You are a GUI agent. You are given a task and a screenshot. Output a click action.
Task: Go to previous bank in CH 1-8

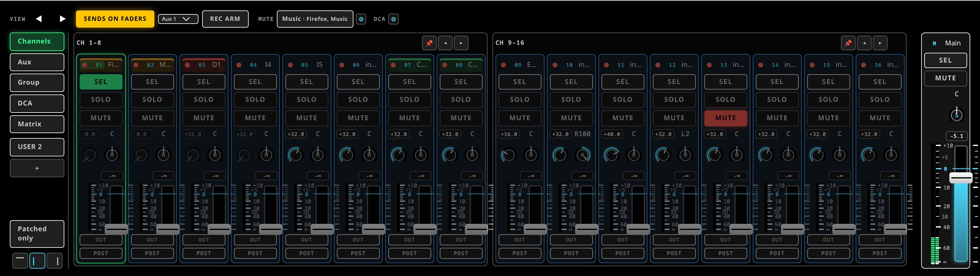point(445,43)
